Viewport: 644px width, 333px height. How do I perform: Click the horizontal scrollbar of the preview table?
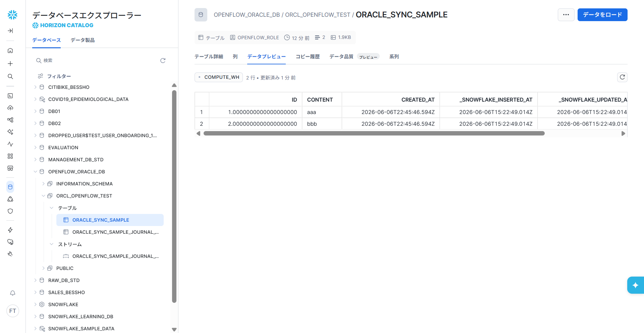coord(374,133)
